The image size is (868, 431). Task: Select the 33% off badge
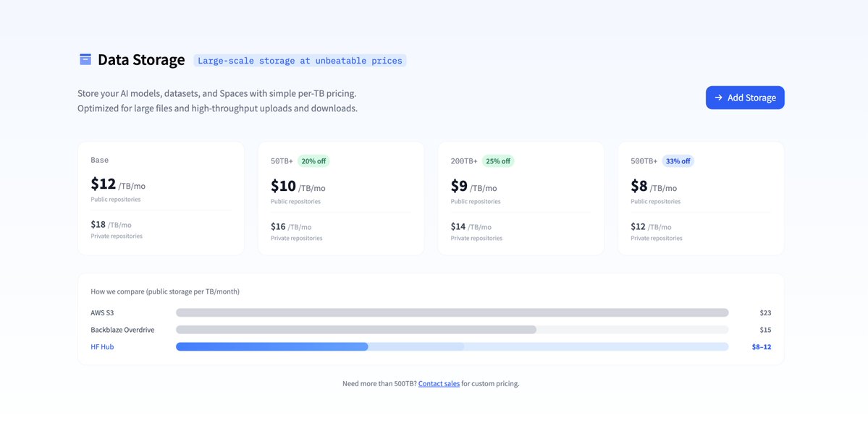678,161
